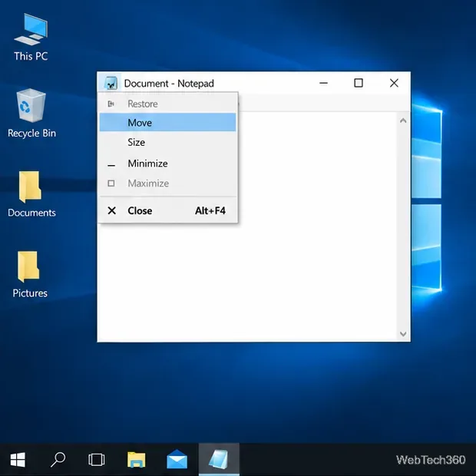Click the Notepad system menu icon in title bar

(x=111, y=83)
